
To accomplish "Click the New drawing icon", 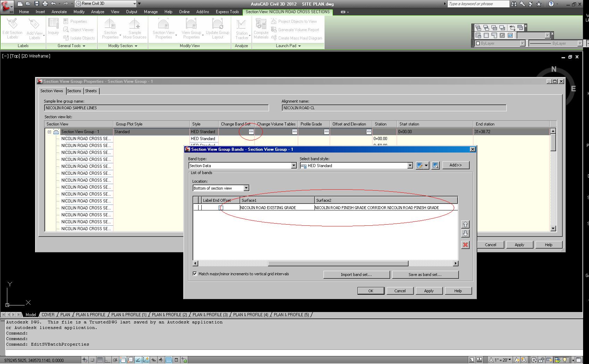I will point(20,3).
